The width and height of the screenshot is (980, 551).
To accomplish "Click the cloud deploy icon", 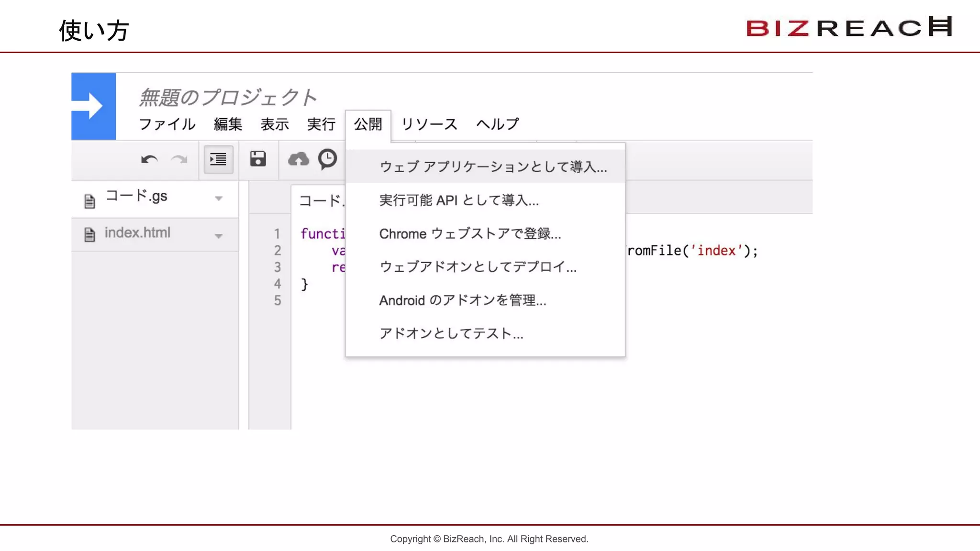I will (x=299, y=159).
